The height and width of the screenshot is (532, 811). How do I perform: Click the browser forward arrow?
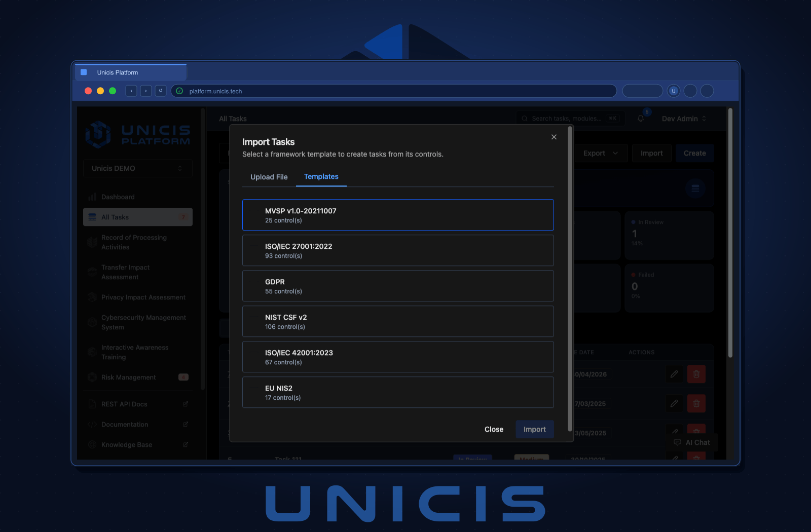tap(146, 91)
